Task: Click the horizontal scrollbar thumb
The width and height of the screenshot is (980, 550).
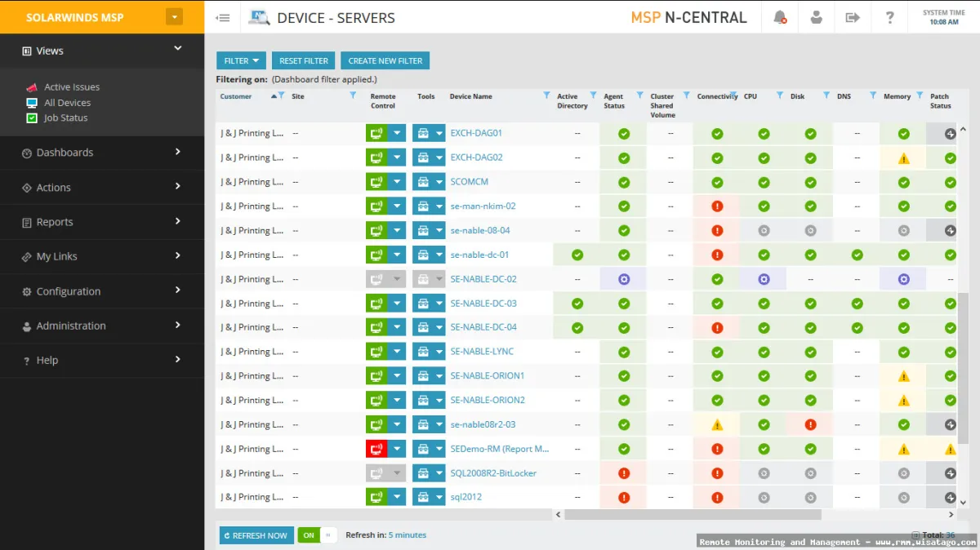Action: pyautogui.click(x=693, y=515)
